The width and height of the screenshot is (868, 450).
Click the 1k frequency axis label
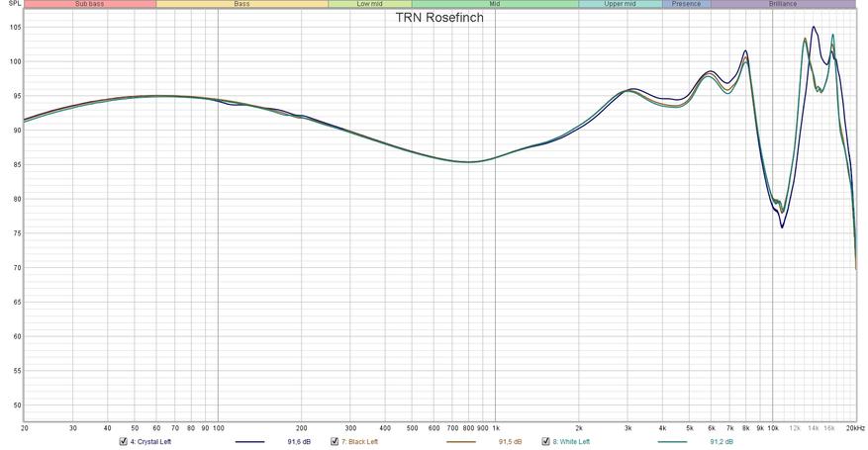[x=496, y=428]
